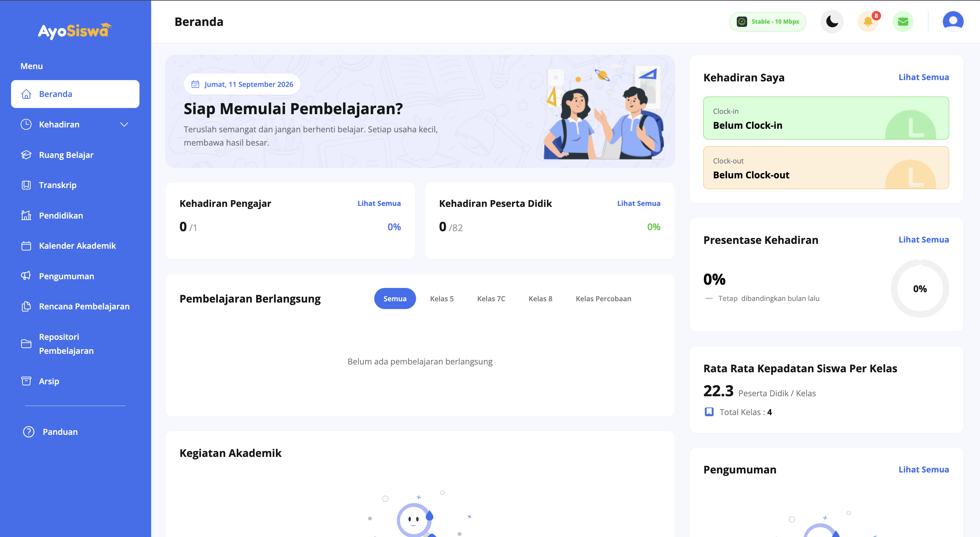Select the Kelas 7C tab
Viewport: 980px width, 537px height.
[x=491, y=299]
